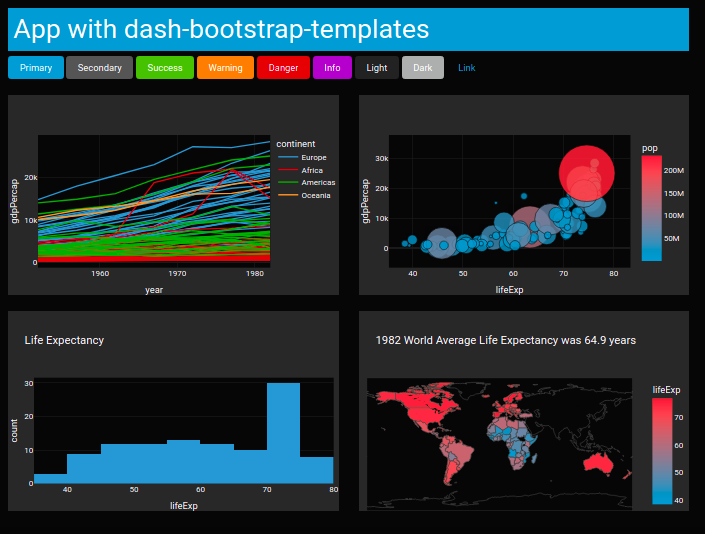705x534 pixels.
Task: Toggle Africa series in continent legend
Action: (x=300, y=170)
